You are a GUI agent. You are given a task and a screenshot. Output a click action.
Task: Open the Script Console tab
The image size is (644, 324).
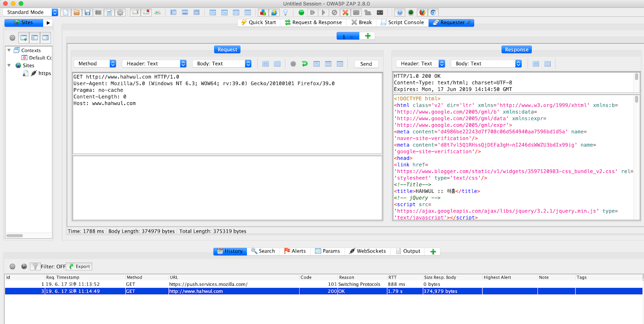click(402, 23)
